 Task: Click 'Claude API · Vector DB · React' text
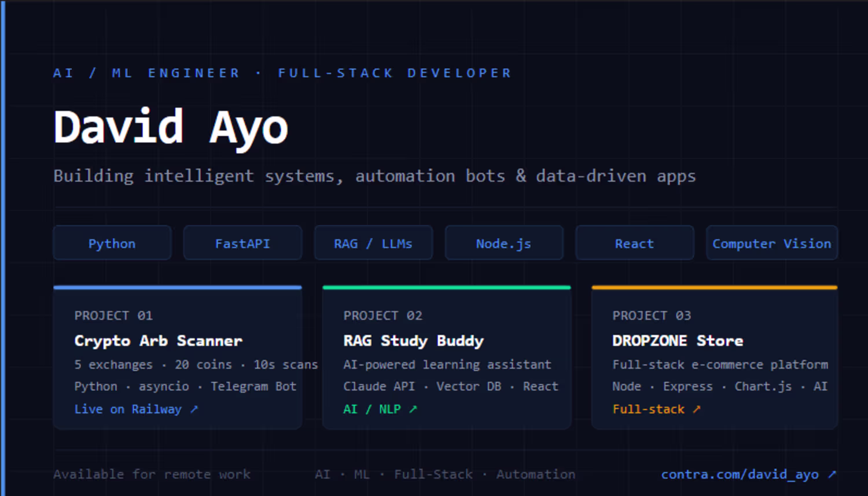pos(451,387)
